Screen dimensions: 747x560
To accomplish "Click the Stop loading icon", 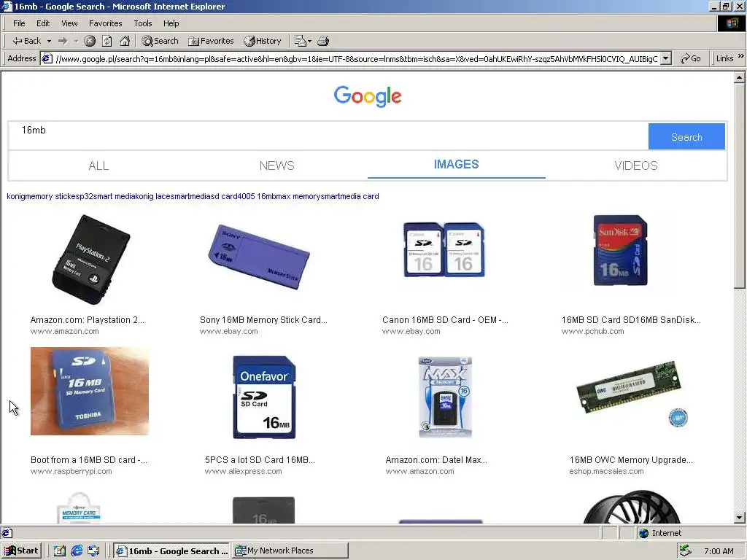I will [x=90, y=41].
